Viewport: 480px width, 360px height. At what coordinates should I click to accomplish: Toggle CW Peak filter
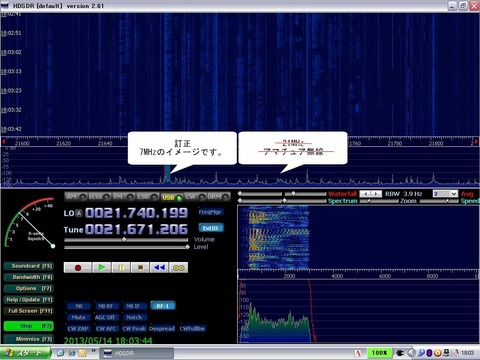(134, 329)
